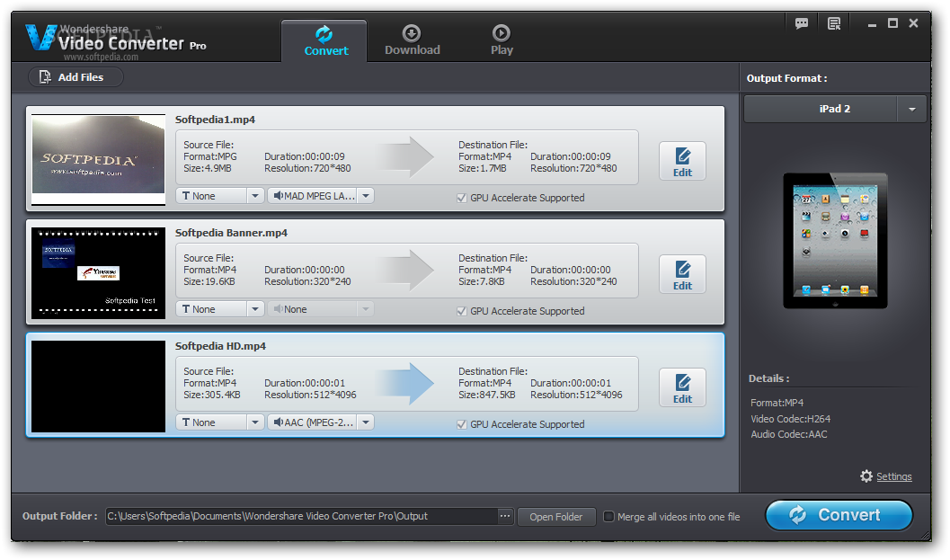Open the register notes icon in title bar
Image resolution: width=950 pixels, height=560 pixels.
click(834, 23)
